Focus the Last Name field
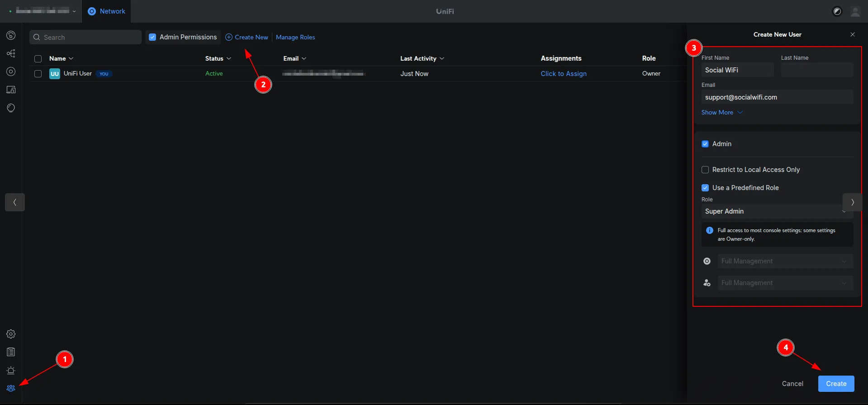868x405 pixels. point(817,70)
